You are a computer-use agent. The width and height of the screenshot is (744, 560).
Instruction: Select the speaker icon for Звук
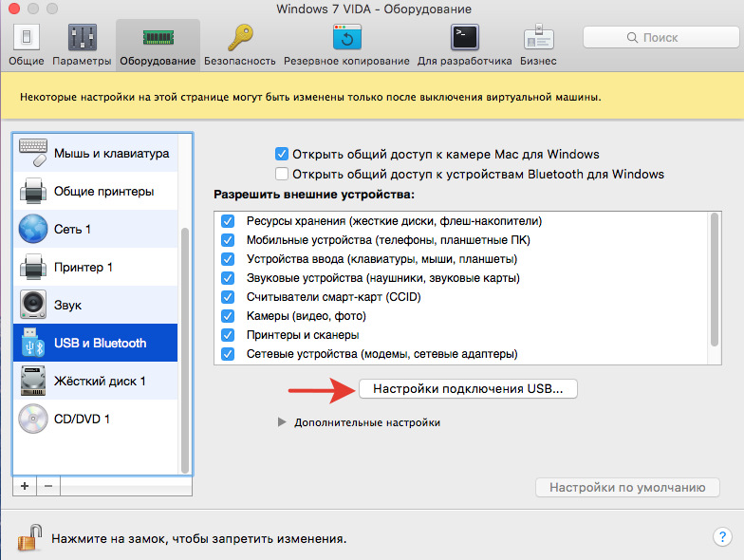tap(32, 305)
